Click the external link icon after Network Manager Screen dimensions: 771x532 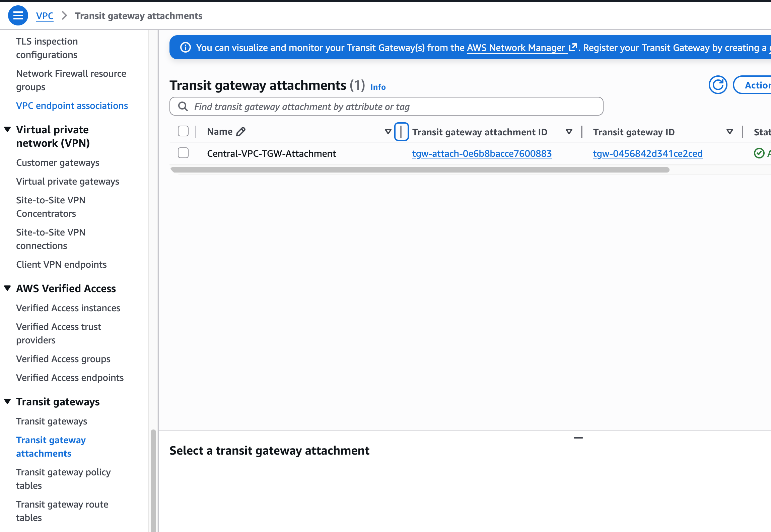[x=573, y=48]
